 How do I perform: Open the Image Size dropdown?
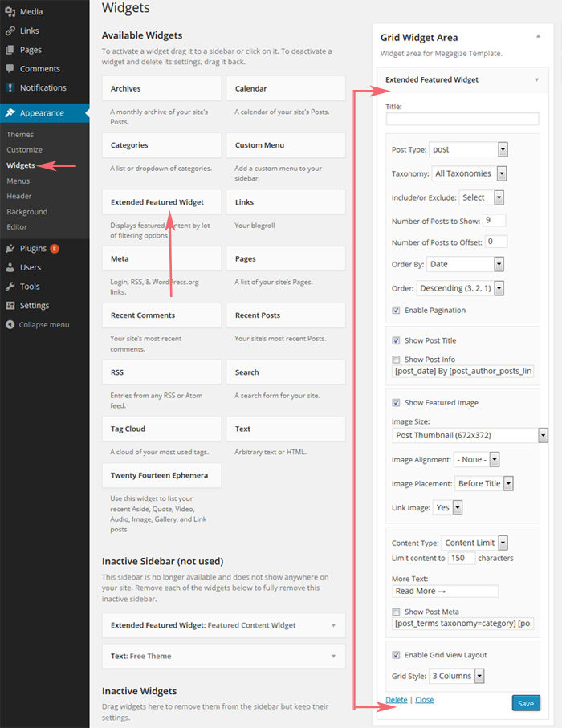[470, 436]
